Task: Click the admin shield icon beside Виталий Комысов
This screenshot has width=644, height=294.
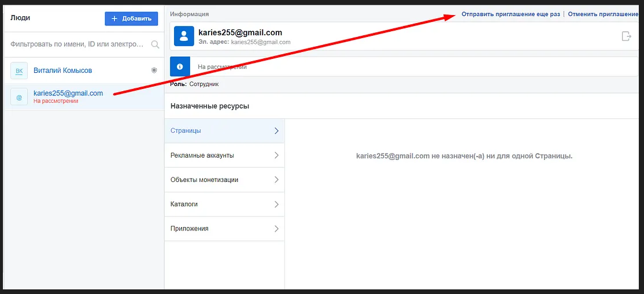Action: 154,70
